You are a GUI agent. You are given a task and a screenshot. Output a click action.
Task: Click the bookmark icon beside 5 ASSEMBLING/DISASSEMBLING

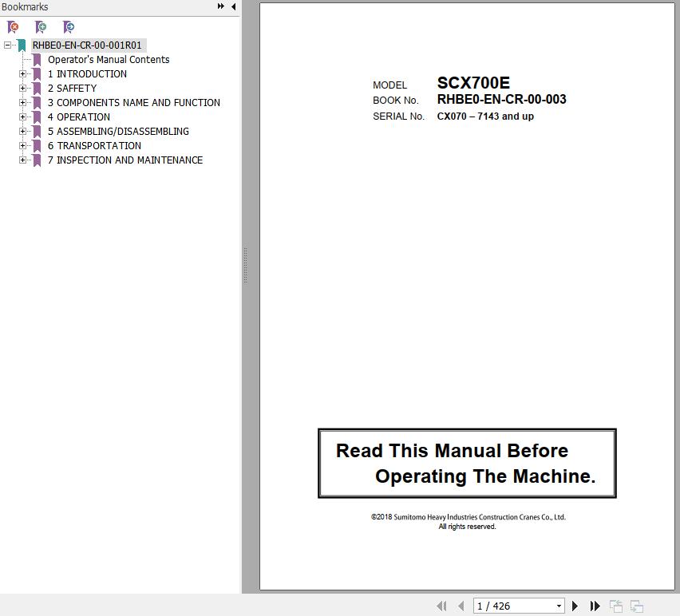point(37,132)
